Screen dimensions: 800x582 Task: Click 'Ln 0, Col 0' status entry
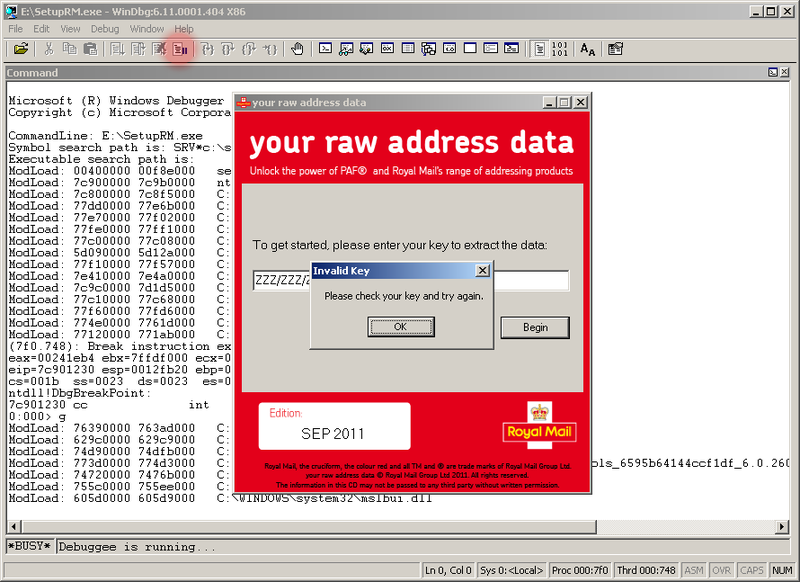448,570
